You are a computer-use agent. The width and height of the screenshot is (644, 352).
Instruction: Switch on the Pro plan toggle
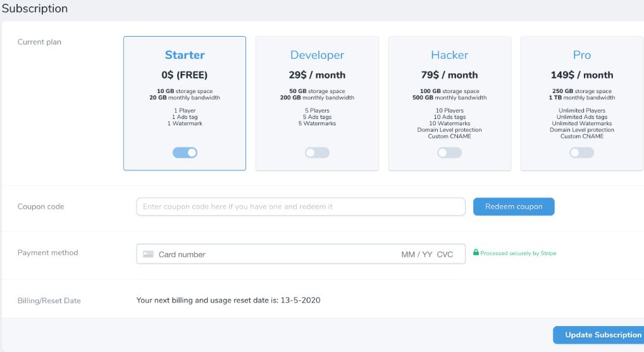point(581,153)
